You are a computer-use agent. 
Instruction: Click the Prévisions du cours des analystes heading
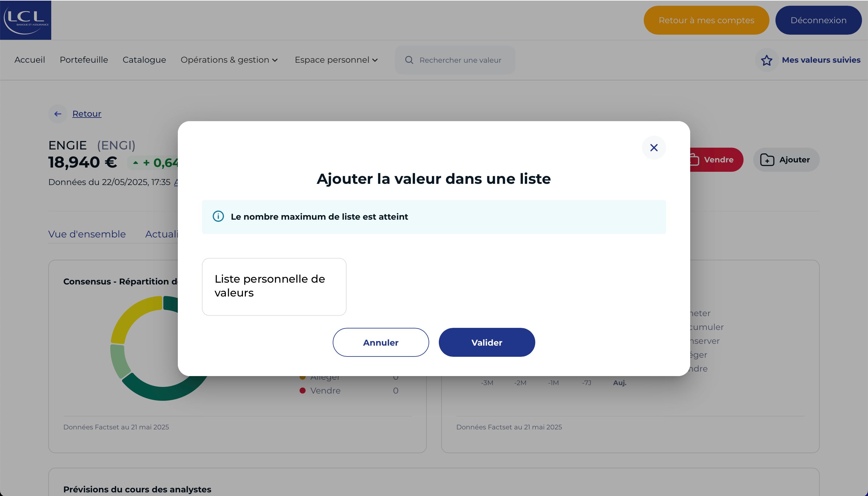pos(137,490)
